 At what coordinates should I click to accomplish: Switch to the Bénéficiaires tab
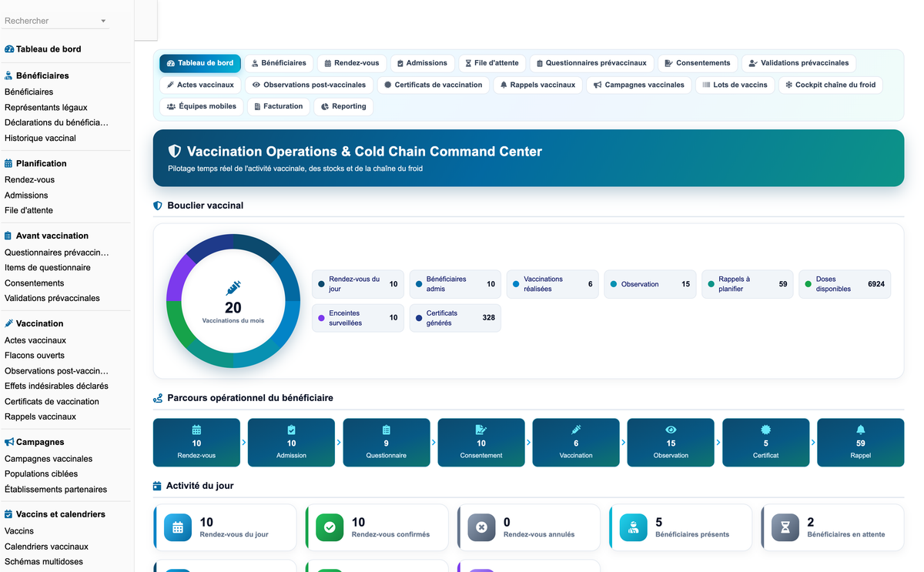tap(279, 63)
